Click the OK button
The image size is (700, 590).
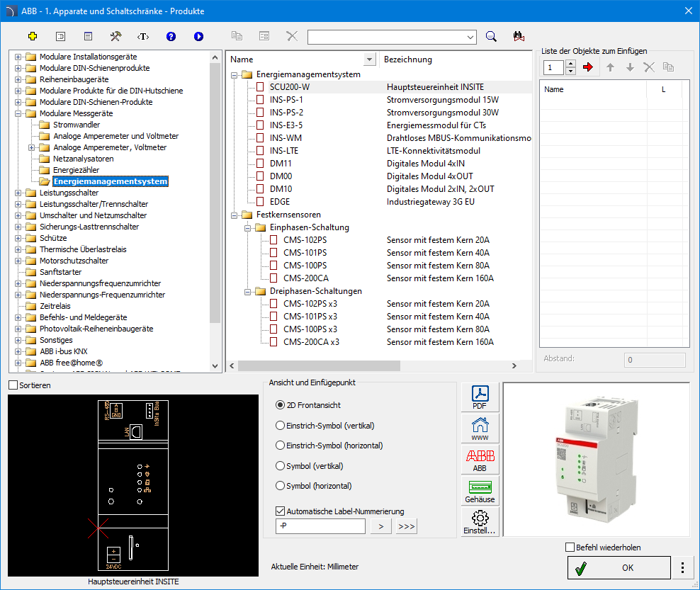coord(619,567)
